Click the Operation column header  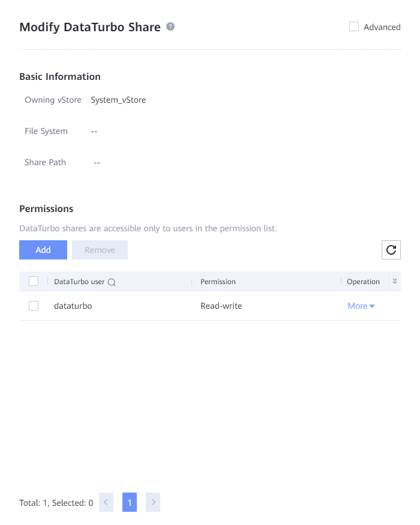click(x=363, y=281)
